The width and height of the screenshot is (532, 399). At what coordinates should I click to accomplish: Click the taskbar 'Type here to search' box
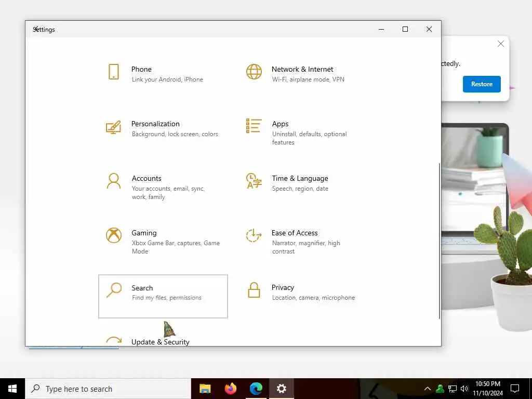point(108,389)
